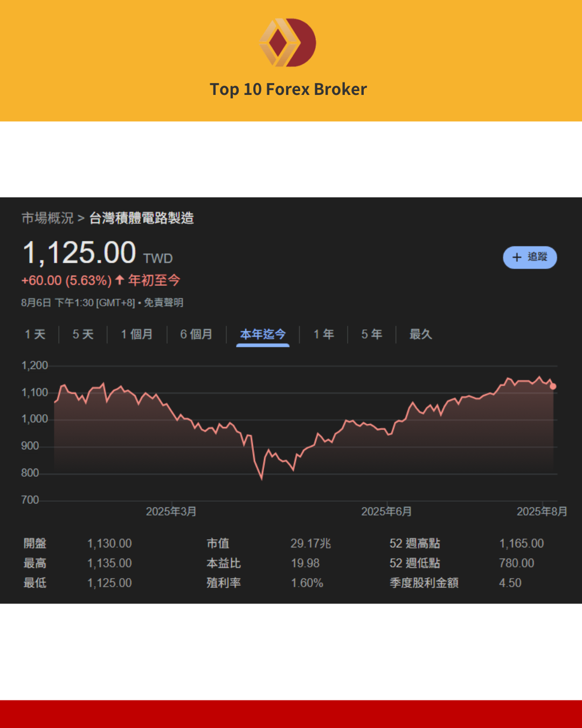This screenshot has height=728, width=582.
Task: Click the 700 y-axis label
Action: pos(30,500)
